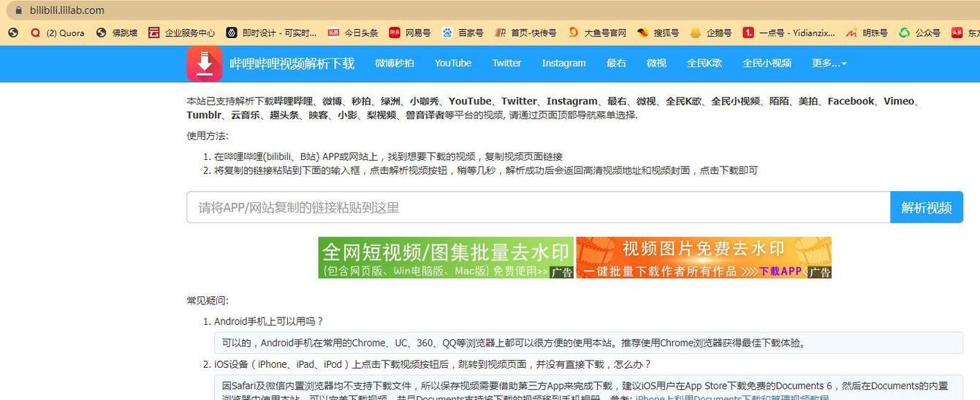This screenshot has width=980, height=400.
Task: Open the 首页-快传号 bookmark
Action: [x=525, y=33]
